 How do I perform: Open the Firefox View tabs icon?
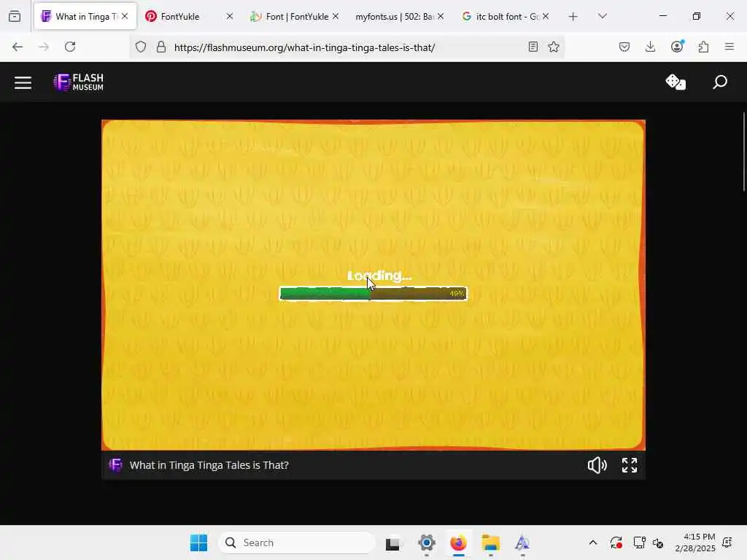click(x=15, y=16)
